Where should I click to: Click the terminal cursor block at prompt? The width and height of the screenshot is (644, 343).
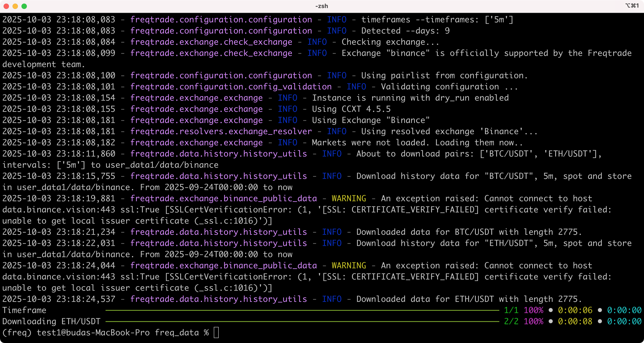[216, 333]
